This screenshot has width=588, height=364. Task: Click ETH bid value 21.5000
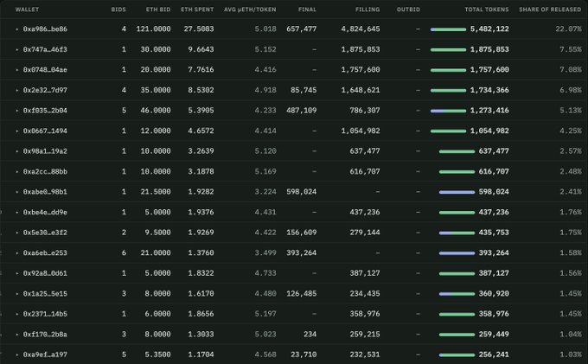[156, 192]
